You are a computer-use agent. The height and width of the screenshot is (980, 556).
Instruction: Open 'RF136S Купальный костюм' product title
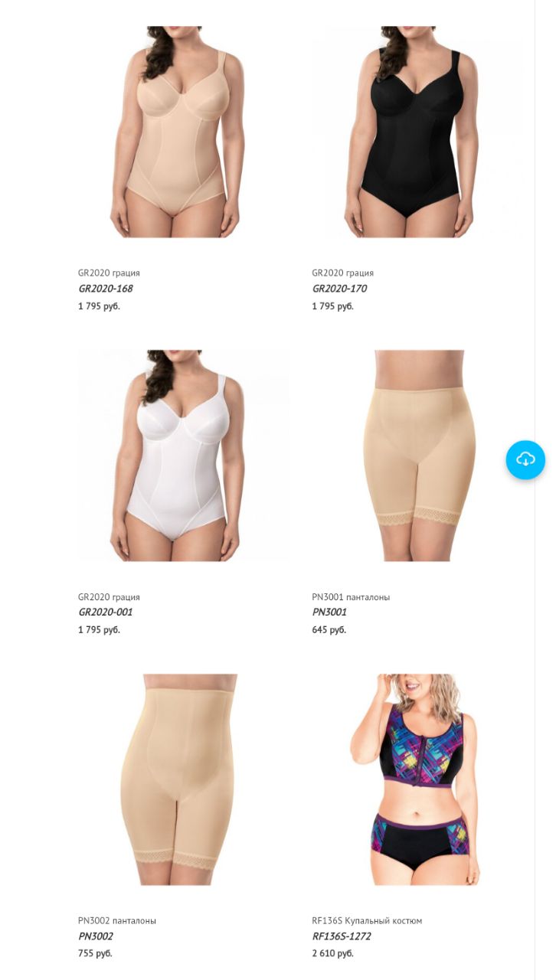(x=367, y=921)
